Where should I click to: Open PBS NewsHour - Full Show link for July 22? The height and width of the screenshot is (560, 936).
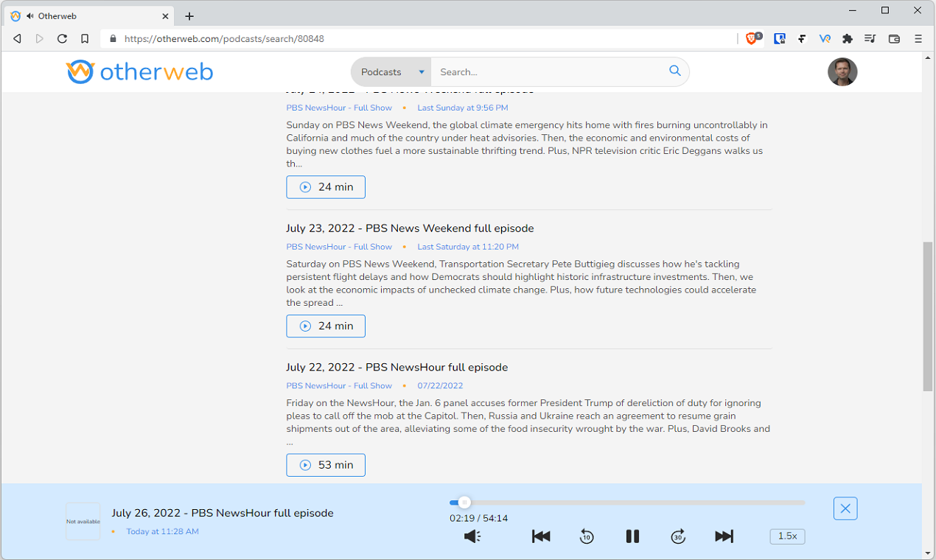click(x=339, y=385)
